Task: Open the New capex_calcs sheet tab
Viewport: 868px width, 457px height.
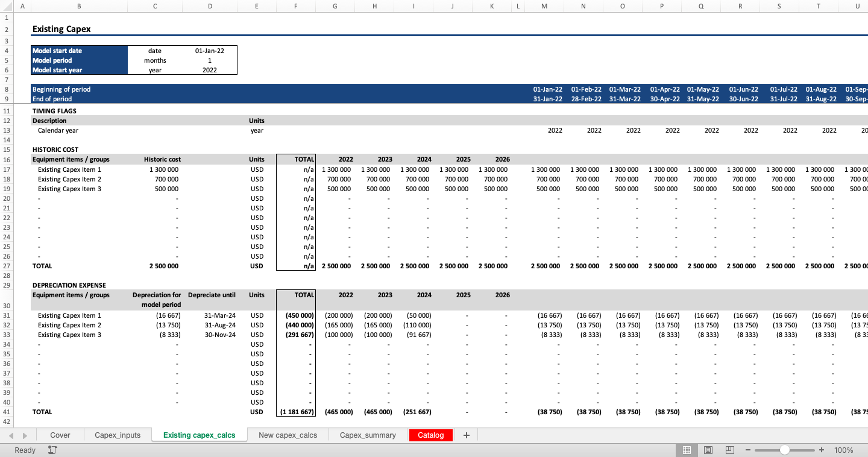Action: [288, 435]
